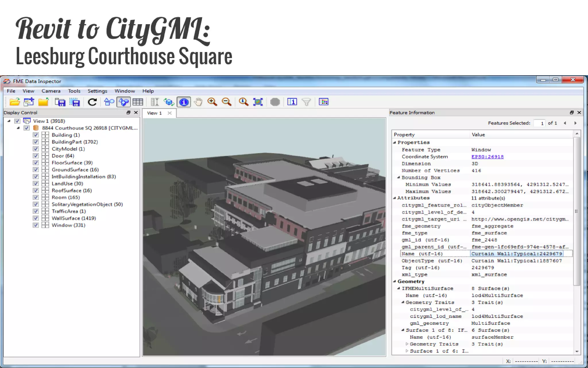Switch to the View 1 tab

pos(154,113)
